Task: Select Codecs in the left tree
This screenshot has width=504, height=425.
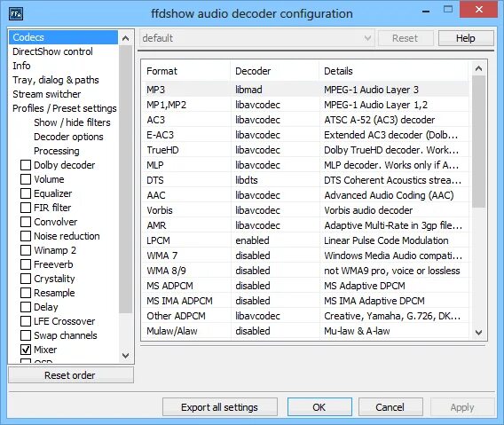Action: click(x=63, y=37)
